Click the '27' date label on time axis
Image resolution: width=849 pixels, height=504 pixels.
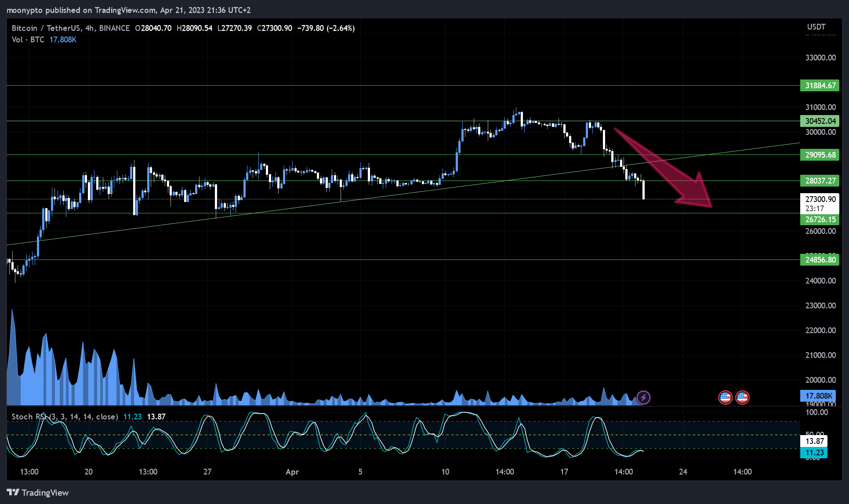(x=207, y=472)
